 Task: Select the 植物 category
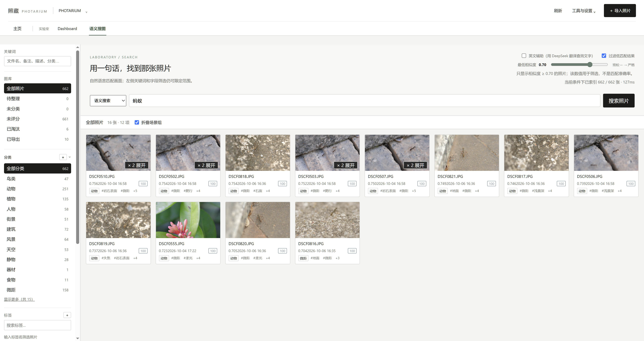coord(38,199)
